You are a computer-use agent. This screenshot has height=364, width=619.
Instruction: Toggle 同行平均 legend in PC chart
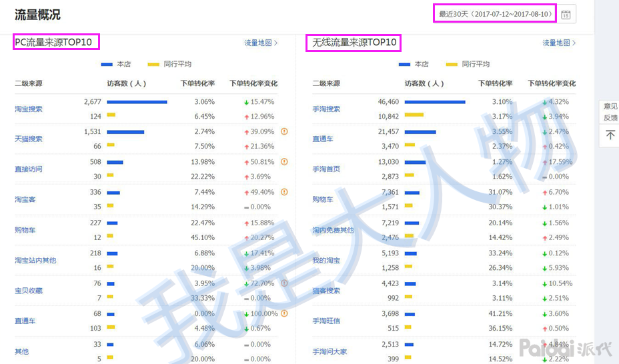(169, 64)
